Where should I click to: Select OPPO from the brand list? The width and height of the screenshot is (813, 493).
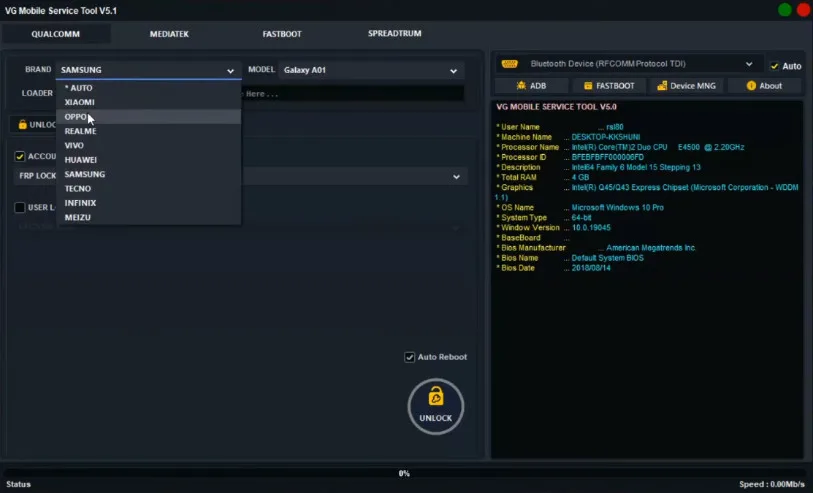coord(76,117)
